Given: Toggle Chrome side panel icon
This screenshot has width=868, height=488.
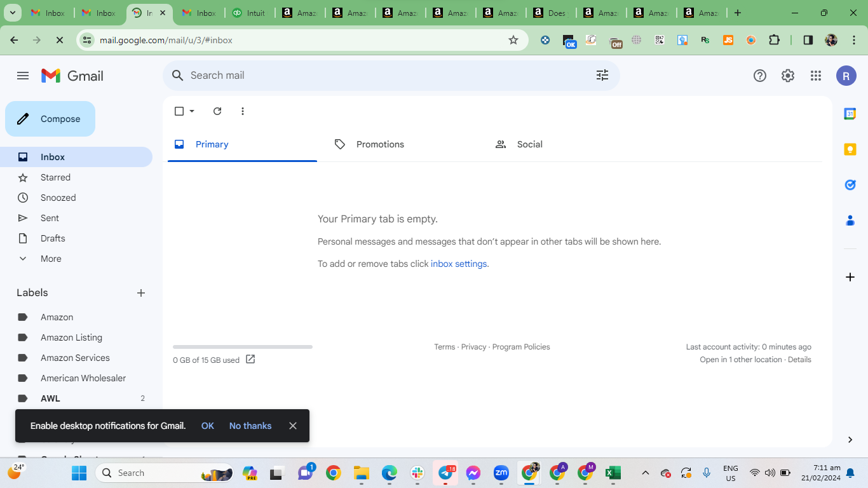Looking at the screenshot, I should click(808, 40).
